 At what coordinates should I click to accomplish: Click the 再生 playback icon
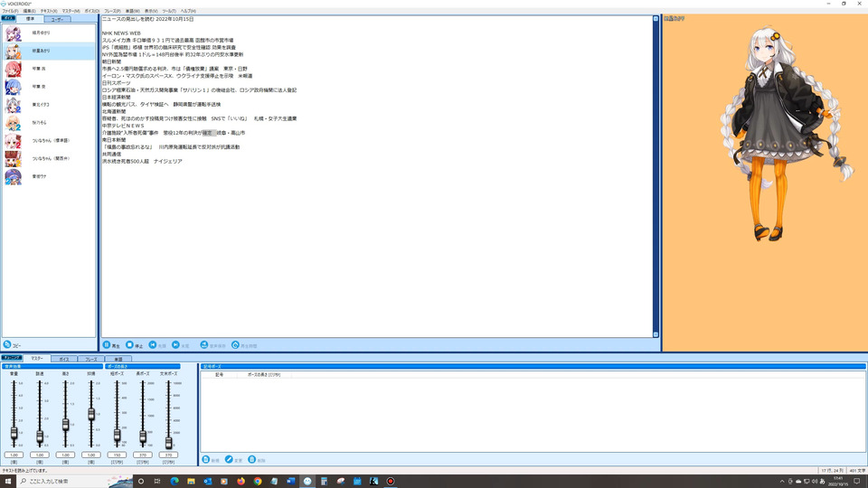pos(107,344)
